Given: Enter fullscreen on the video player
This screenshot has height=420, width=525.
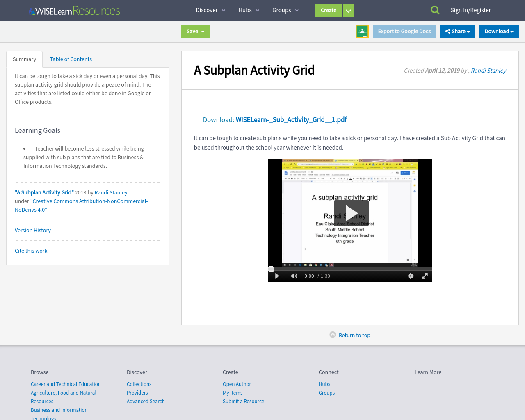Looking at the screenshot, I should pos(425,276).
